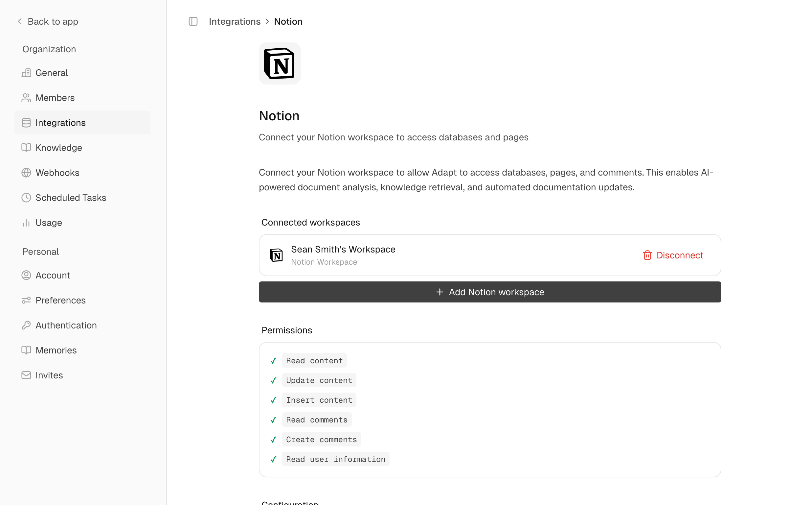812x505 pixels.
Task: Click the red trash Disconnect icon
Action: point(647,255)
